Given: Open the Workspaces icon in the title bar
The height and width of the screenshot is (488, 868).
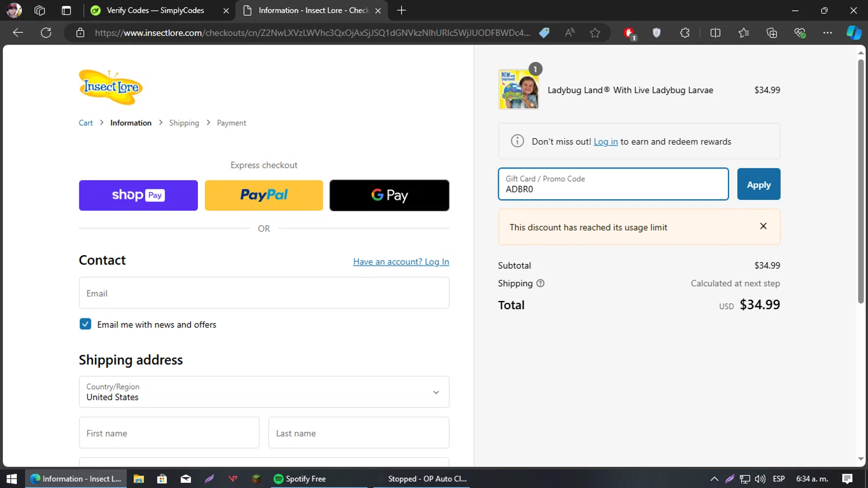Looking at the screenshot, I should (x=40, y=10).
